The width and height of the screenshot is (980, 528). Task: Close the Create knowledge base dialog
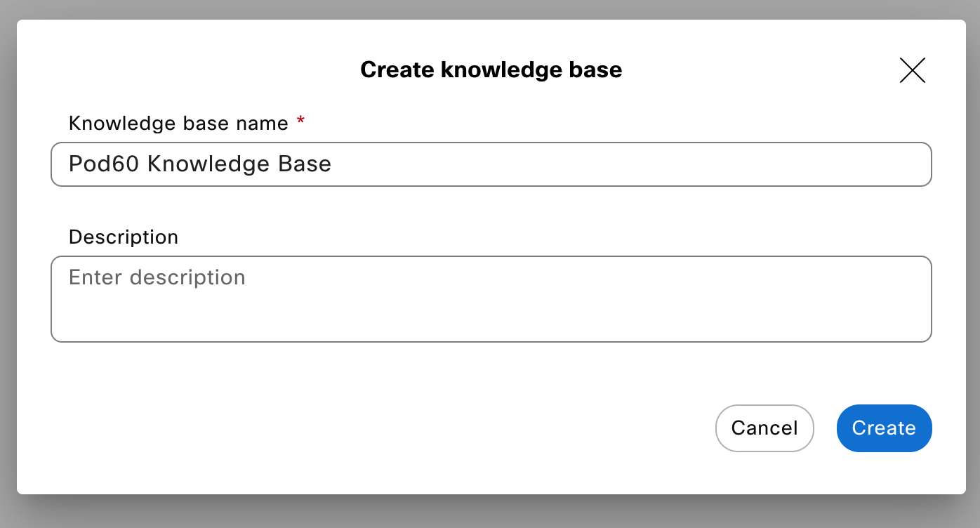912,70
